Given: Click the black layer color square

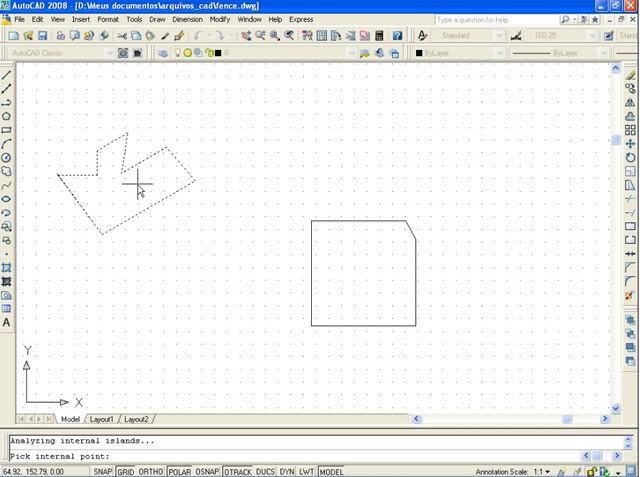Looking at the screenshot, I should point(218,53).
